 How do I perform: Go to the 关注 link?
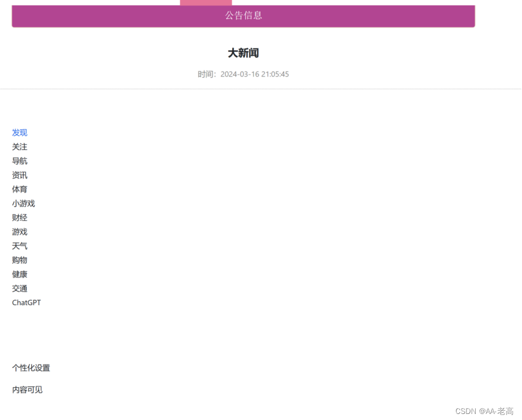point(20,147)
